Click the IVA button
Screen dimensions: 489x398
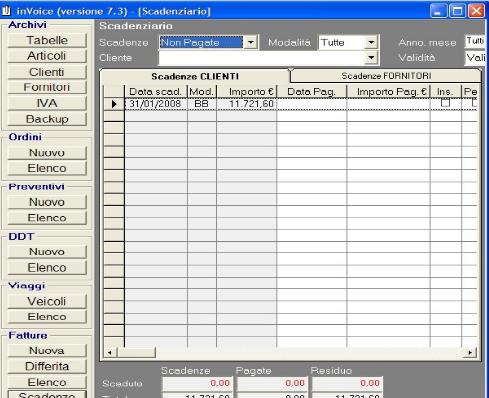(x=47, y=103)
